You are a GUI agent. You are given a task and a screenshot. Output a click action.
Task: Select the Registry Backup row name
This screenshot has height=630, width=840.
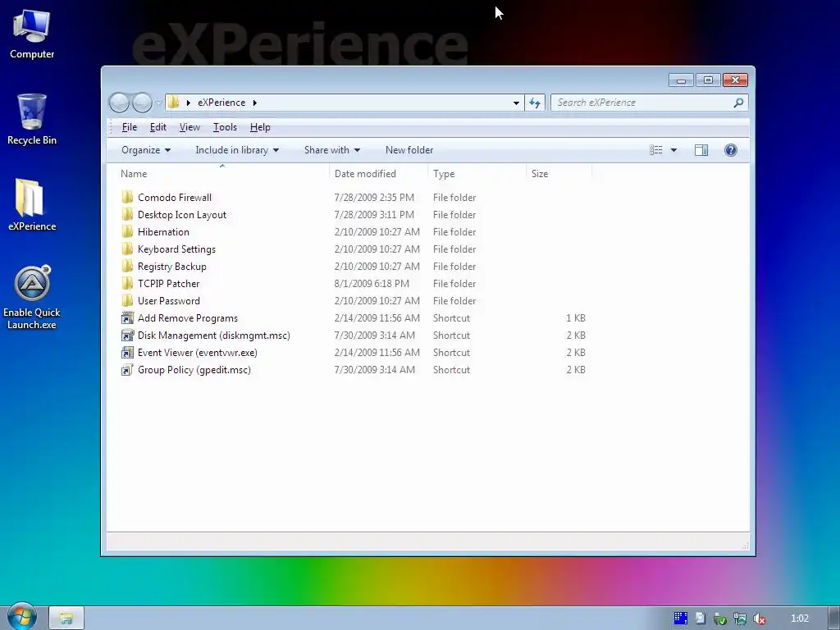coord(172,267)
